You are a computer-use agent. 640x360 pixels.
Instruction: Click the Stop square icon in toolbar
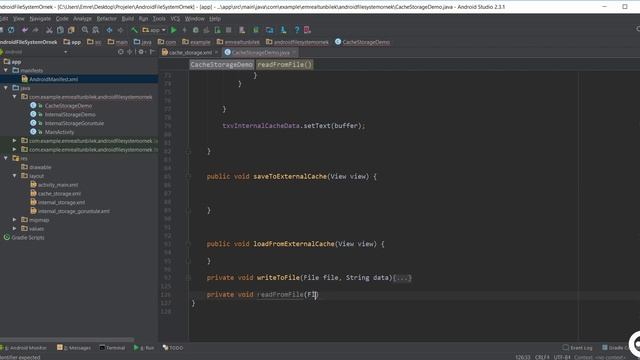(x=229, y=30)
